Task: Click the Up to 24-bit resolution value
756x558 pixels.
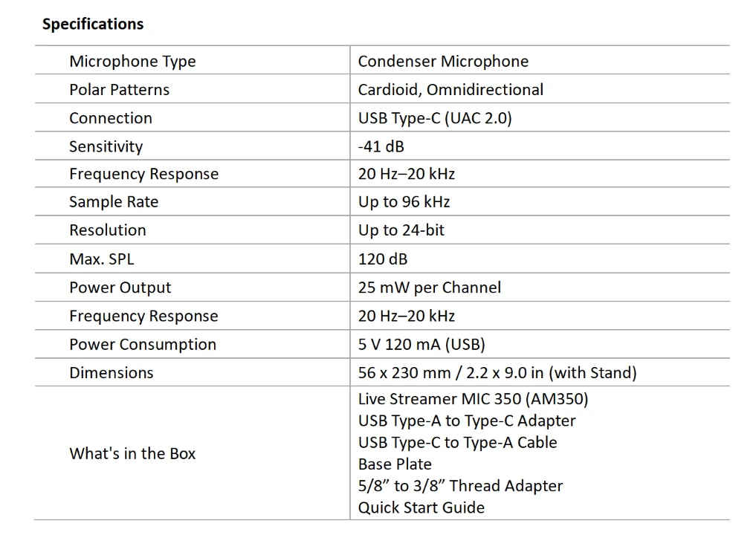Action: 401,230
